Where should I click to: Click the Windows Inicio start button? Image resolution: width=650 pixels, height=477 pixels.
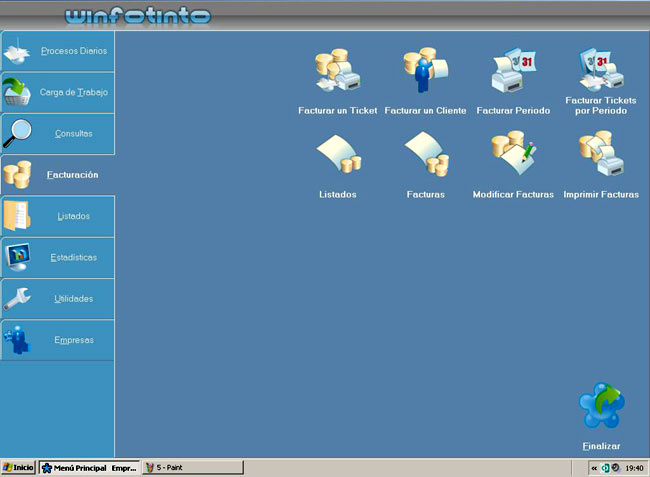click(x=18, y=467)
